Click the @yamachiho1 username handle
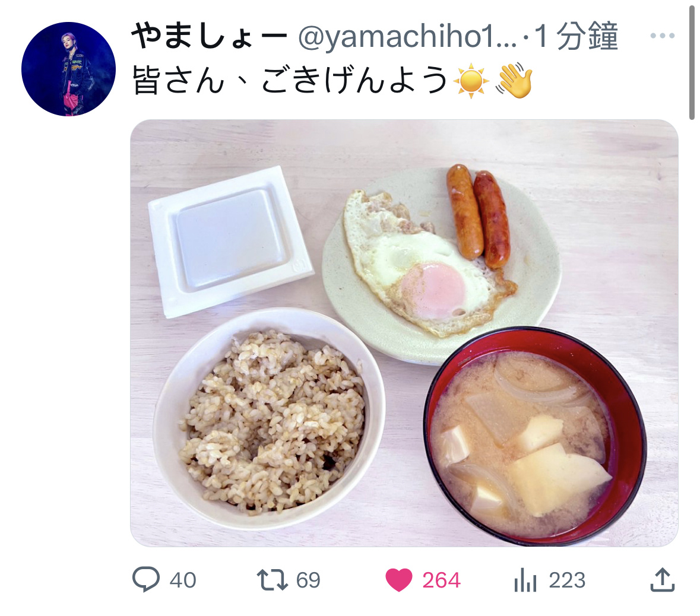This screenshot has width=700, height=616. [407, 37]
